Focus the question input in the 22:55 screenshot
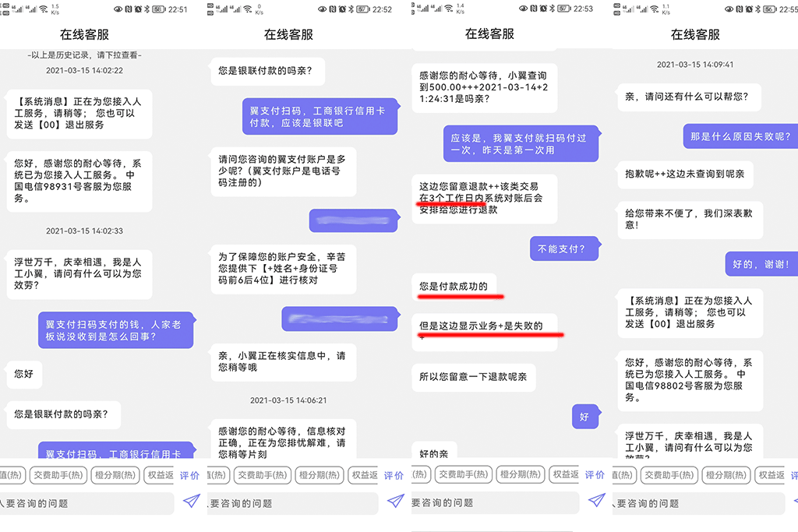This screenshot has height=532, width=798. [x=699, y=503]
